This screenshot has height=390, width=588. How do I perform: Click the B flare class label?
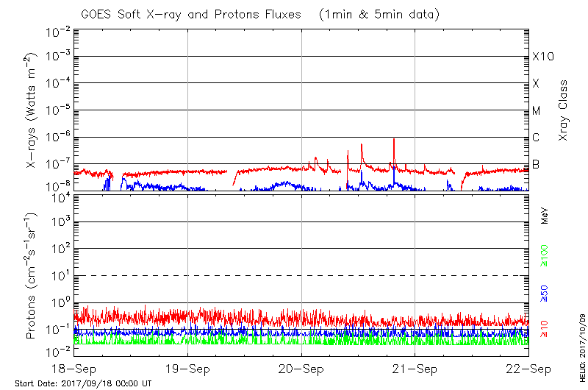coord(536,164)
